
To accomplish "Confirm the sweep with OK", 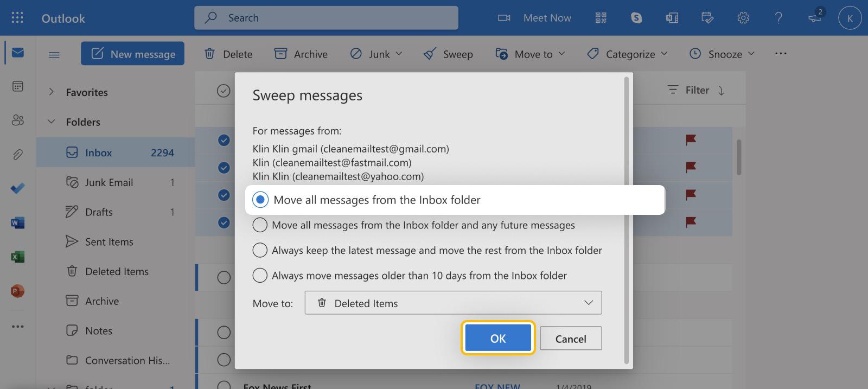I will (498, 338).
